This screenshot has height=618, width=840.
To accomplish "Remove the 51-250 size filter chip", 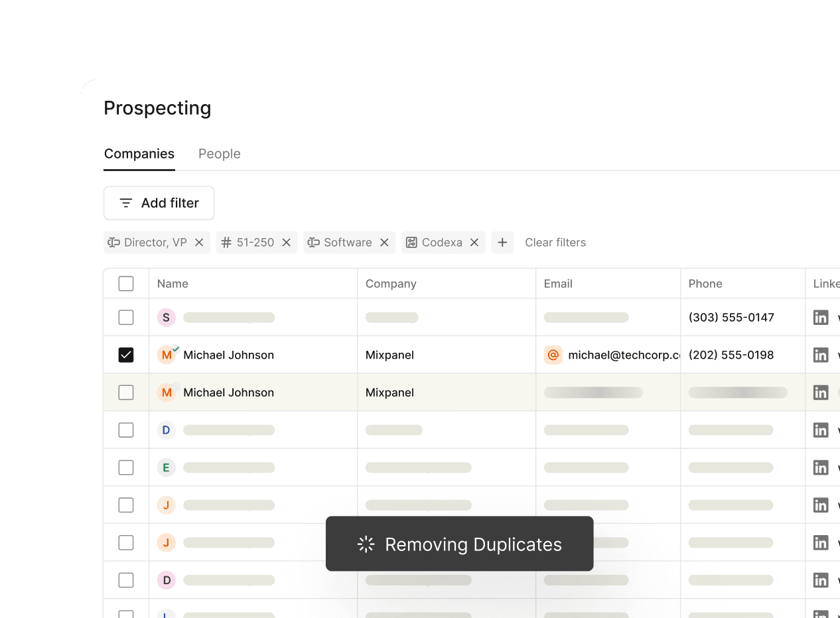I will pos(287,243).
